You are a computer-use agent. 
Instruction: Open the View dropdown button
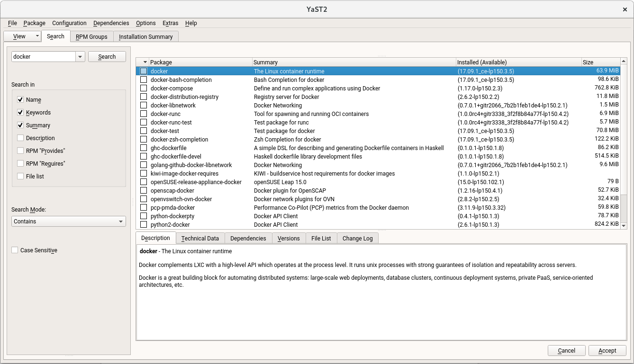[22, 36]
